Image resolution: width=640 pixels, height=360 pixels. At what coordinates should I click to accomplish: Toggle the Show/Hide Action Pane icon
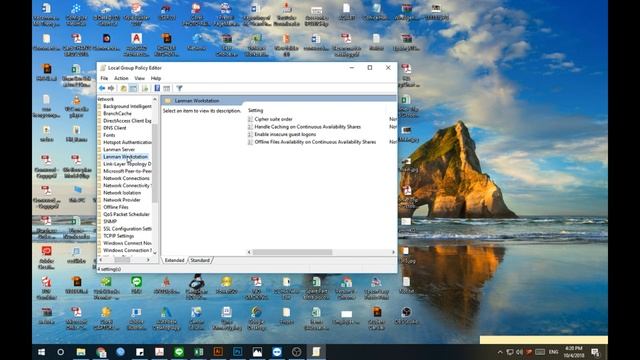click(167, 88)
